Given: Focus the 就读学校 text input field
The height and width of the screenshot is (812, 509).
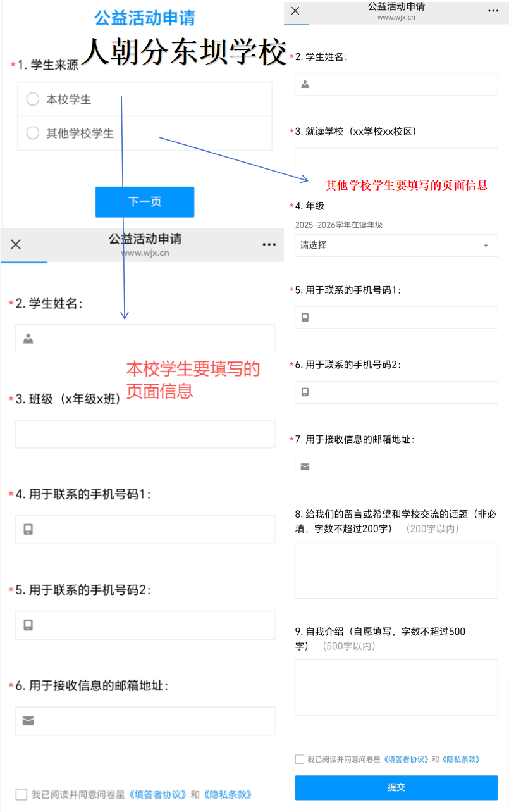Looking at the screenshot, I should (396, 159).
